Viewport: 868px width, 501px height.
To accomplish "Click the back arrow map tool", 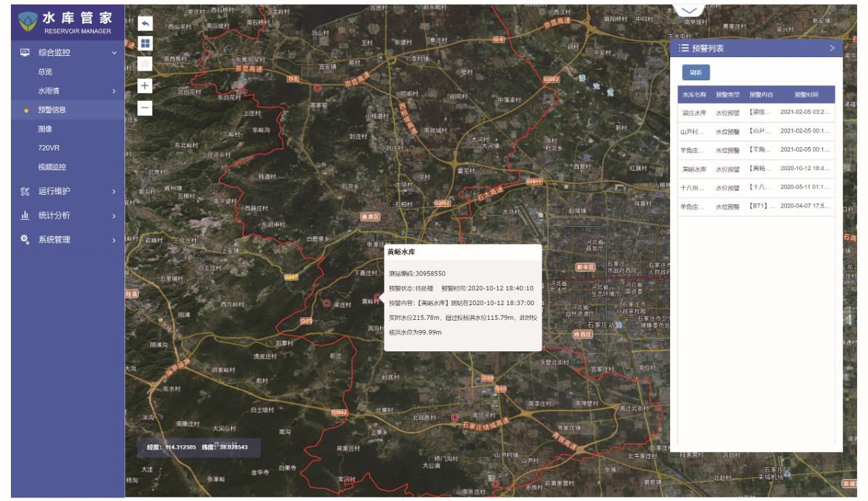I will click(x=146, y=23).
